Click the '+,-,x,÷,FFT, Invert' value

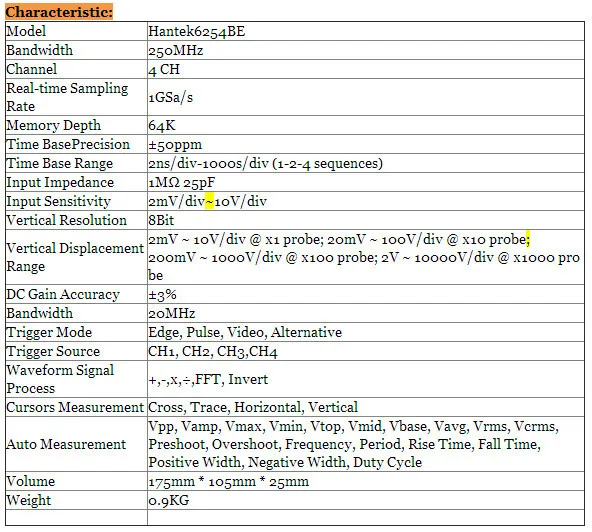tap(208, 379)
